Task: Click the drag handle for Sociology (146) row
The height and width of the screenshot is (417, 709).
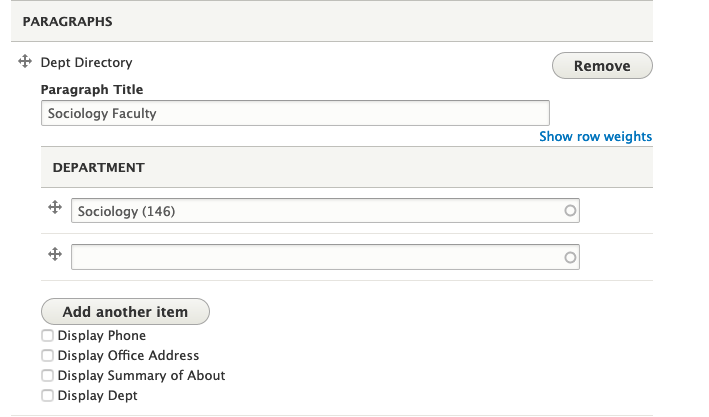Action: click(x=56, y=208)
